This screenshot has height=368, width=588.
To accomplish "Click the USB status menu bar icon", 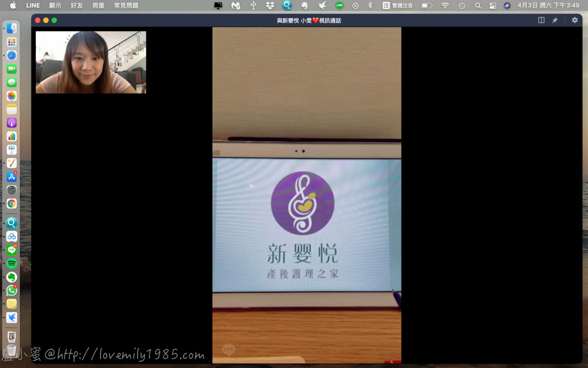I will click(x=253, y=5).
